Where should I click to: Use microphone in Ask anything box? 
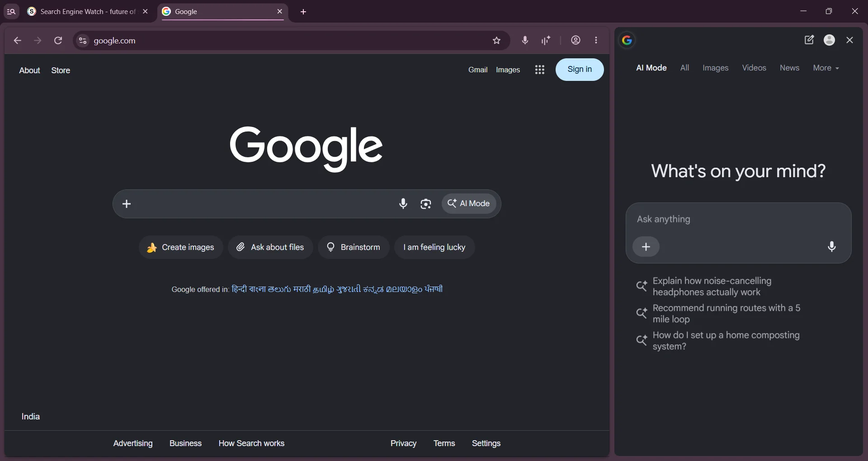[832, 246]
